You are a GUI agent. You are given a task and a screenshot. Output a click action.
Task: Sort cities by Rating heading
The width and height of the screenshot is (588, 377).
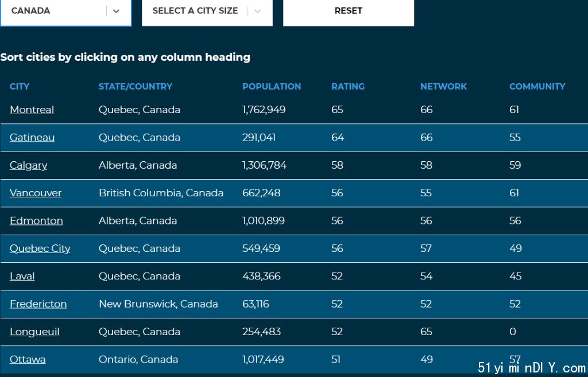(x=348, y=87)
